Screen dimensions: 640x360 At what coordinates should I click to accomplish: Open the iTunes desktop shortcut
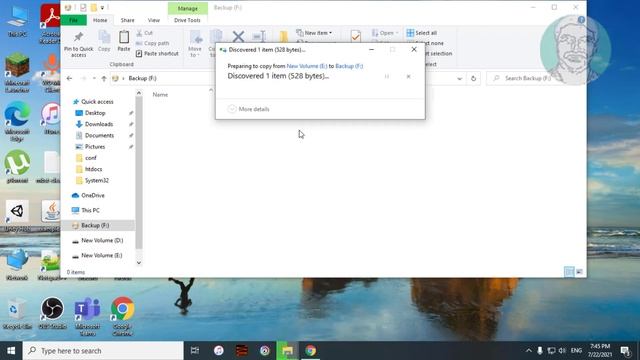pyautogui.click(x=51, y=118)
